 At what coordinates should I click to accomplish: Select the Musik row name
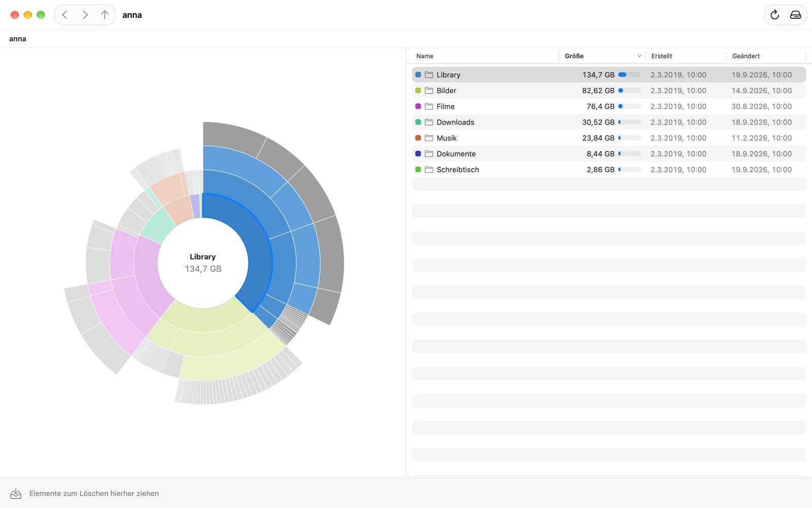pos(447,138)
